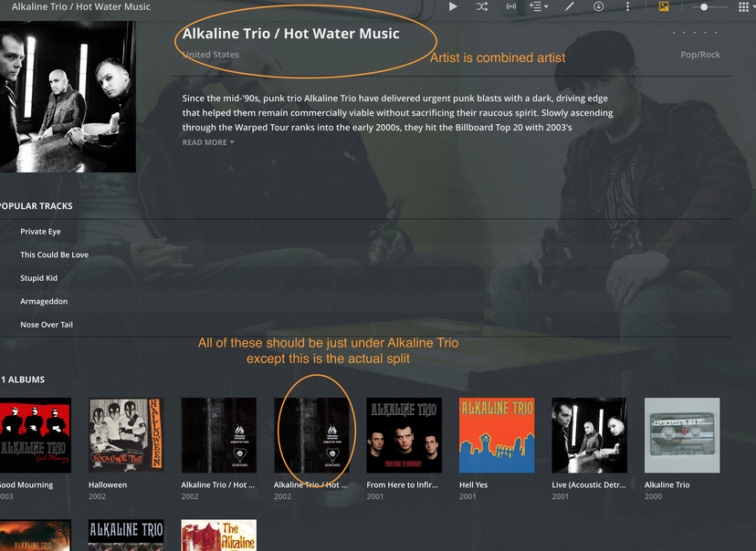Viewport: 756px width, 551px height.
Task: Open the Hell Yes album
Action: pyautogui.click(x=497, y=435)
